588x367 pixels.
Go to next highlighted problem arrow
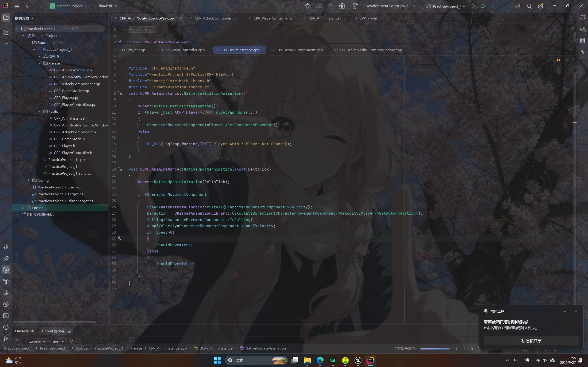[573, 59]
